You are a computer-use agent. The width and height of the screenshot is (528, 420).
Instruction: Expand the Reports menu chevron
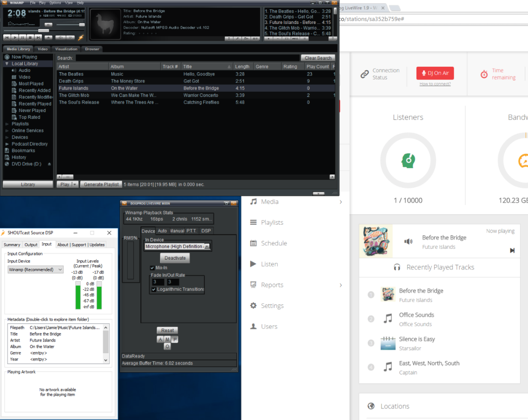(x=341, y=285)
